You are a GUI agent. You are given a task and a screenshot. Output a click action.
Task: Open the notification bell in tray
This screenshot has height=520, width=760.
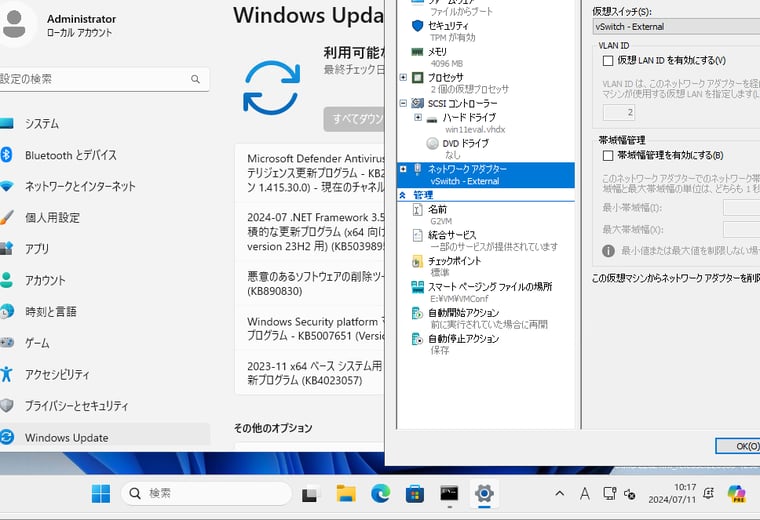coord(709,494)
